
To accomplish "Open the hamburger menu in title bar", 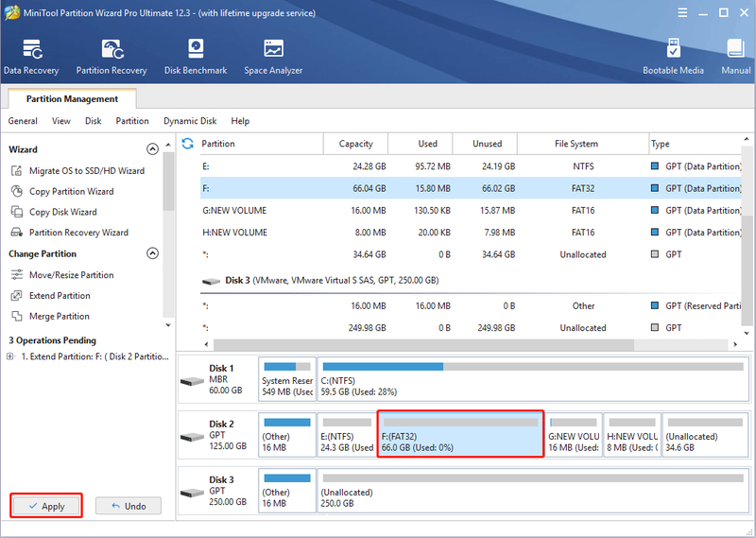I will [x=682, y=12].
